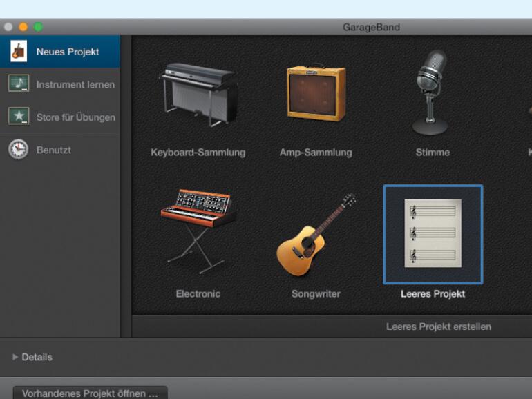This screenshot has width=532, height=399.
Task: Open Store für Übungen section
Action: coord(60,117)
